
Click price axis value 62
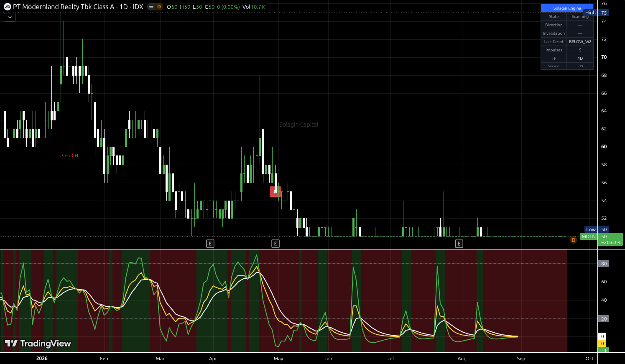pyautogui.click(x=604, y=129)
